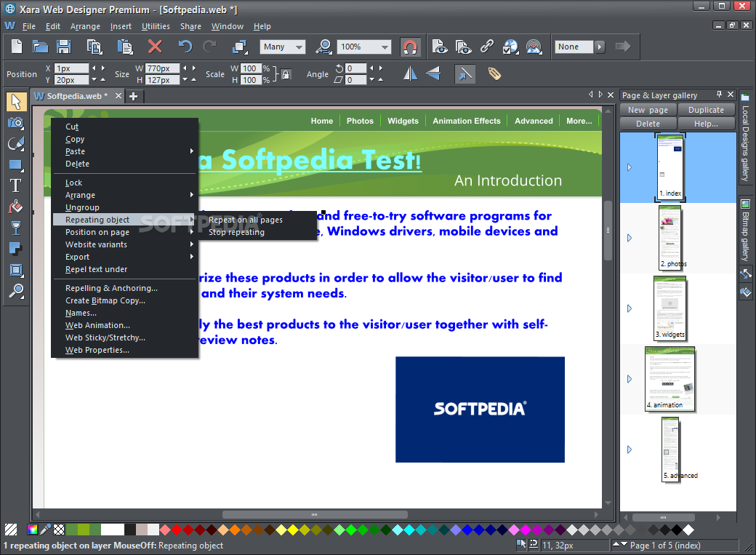Screen dimensions: 756x555
Task: Click the Help... button in gallery
Action: pos(706,124)
